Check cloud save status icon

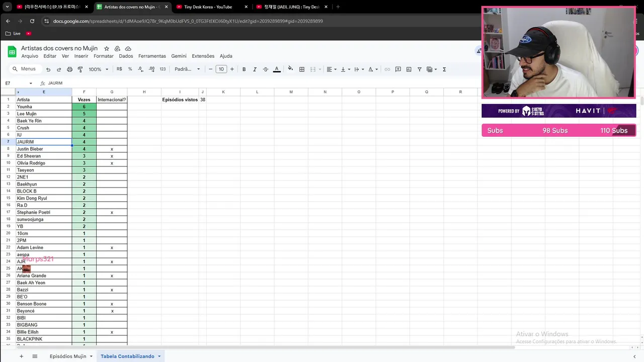128,48
